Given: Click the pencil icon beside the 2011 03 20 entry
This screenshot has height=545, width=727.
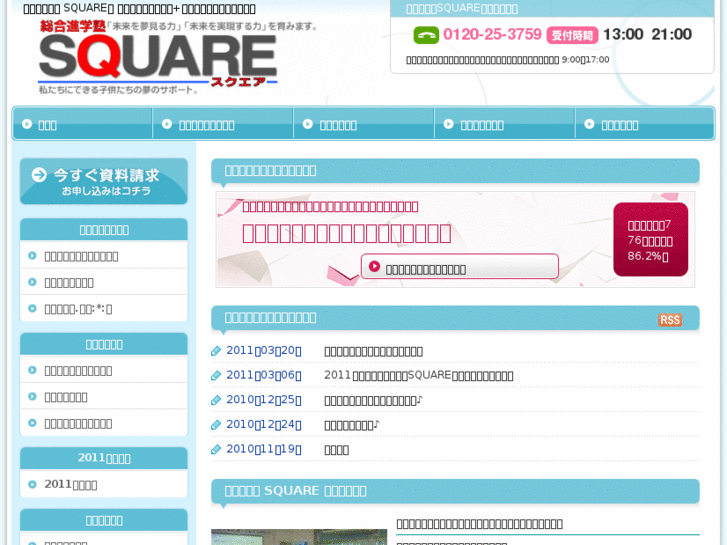Looking at the screenshot, I should pyautogui.click(x=216, y=351).
